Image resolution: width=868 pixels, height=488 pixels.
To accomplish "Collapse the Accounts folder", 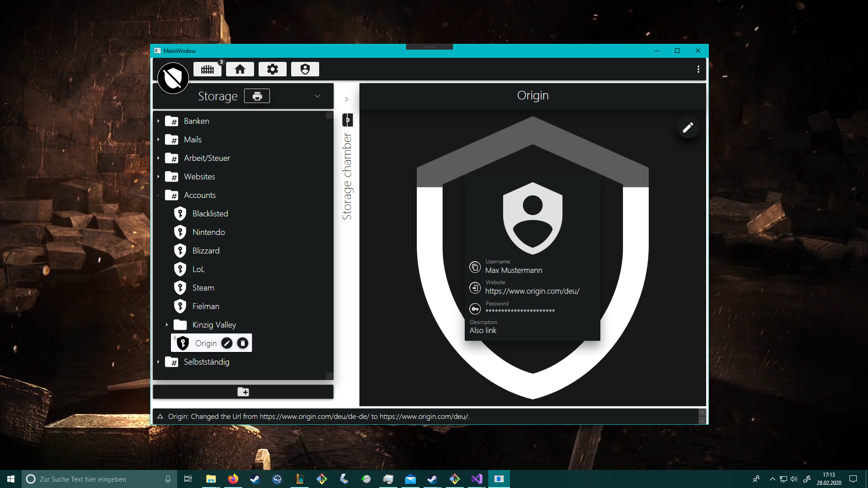I will 158,195.
